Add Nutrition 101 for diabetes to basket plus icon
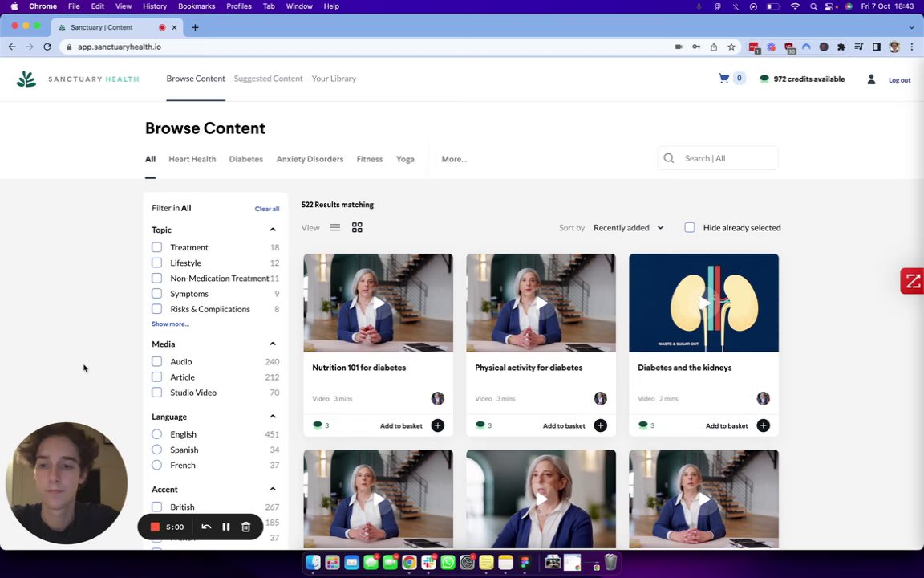The width and height of the screenshot is (924, 578). 437,425
